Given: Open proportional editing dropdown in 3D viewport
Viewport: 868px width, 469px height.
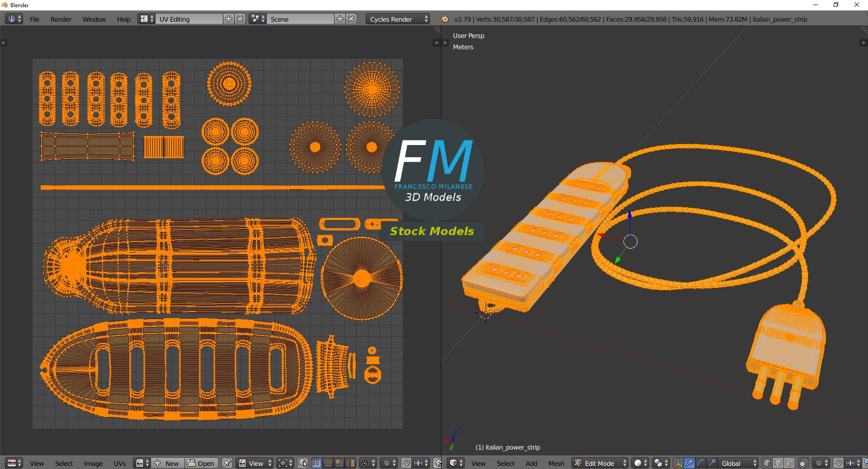Looking at the screenshot, I should [x=821, y=463].
